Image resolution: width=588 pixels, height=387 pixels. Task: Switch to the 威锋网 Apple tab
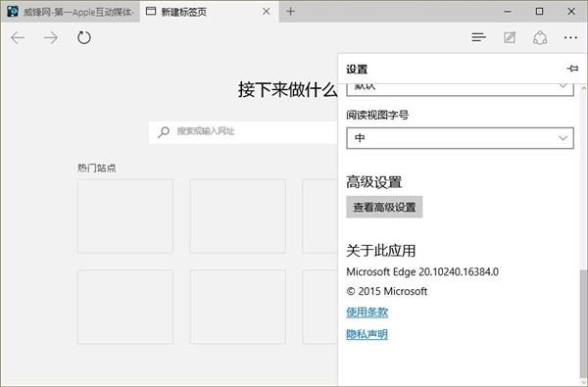tap(71, 12)
